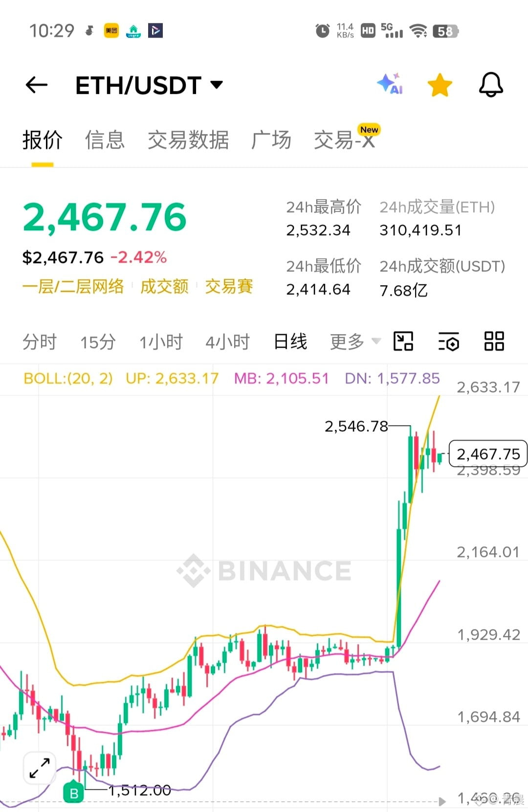Image resolution: width=528 pixels, height=812 pixels.
Task: Tap the 一层/二层网络 tag link
Action: pos(73,286)
